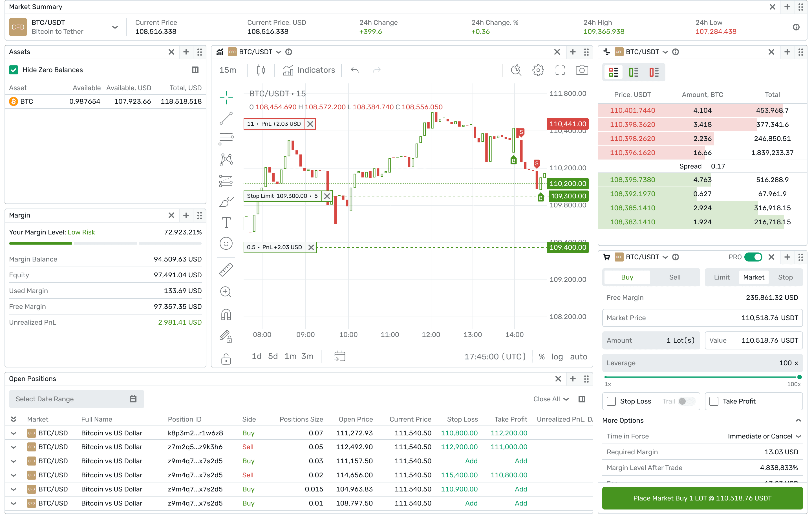The height and width of the screenshot is (514, 812).
Task: Select the text annotation tool
Action: pos(226,222)
